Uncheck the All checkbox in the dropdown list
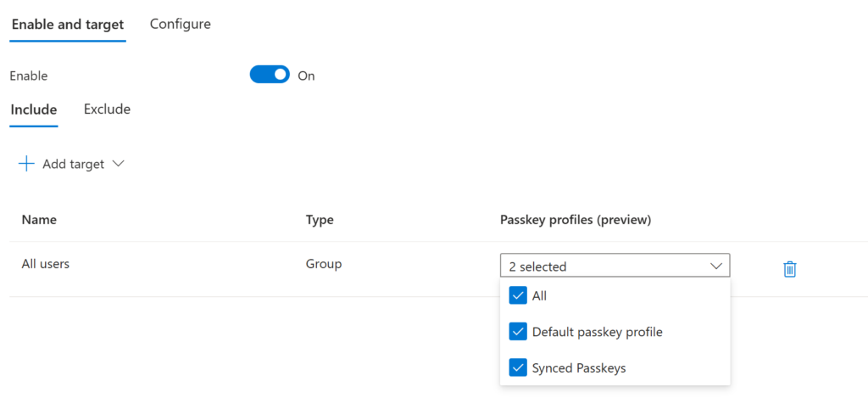Image resolution: width=868 pixels, height=415 pixels. pos(518,295)
